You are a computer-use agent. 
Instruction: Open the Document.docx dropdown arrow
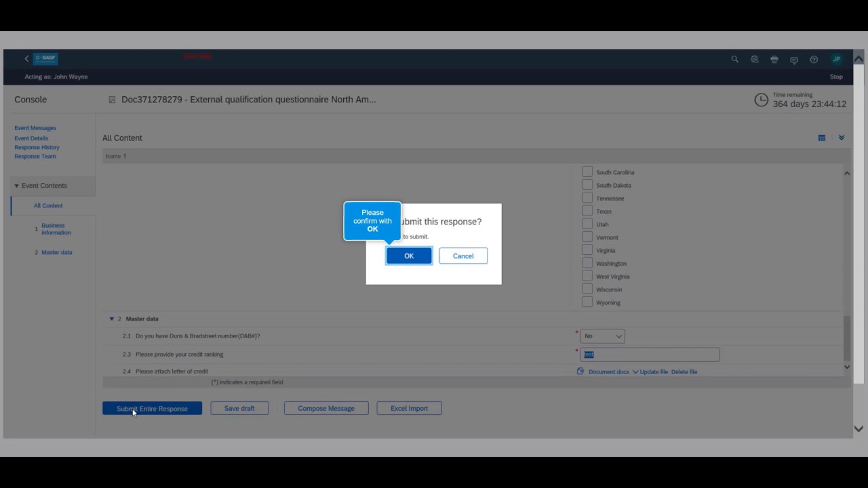coord(635,371)
